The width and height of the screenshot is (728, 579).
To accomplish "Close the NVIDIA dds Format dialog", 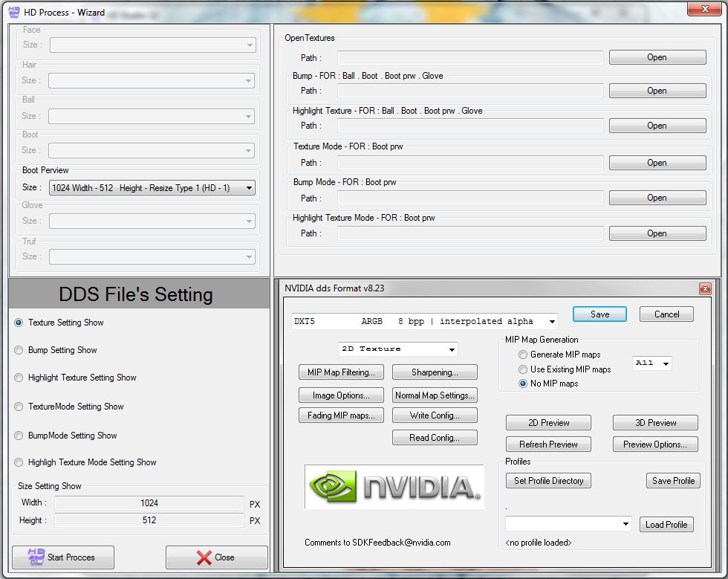I will tap(705, 288).
